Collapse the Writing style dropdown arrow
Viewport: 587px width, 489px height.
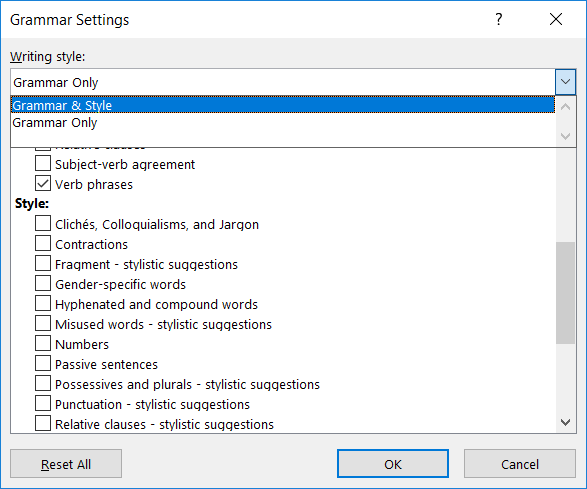point(565,82)
